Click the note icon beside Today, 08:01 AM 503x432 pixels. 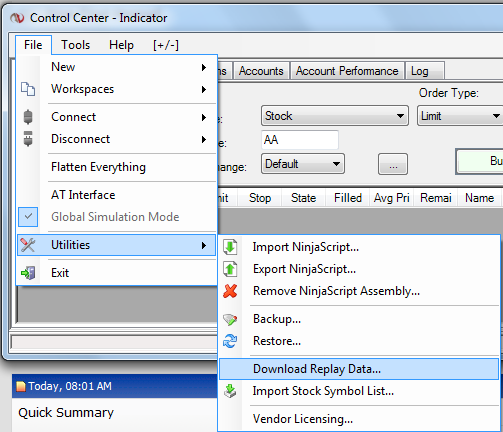(x=21, y=386)
